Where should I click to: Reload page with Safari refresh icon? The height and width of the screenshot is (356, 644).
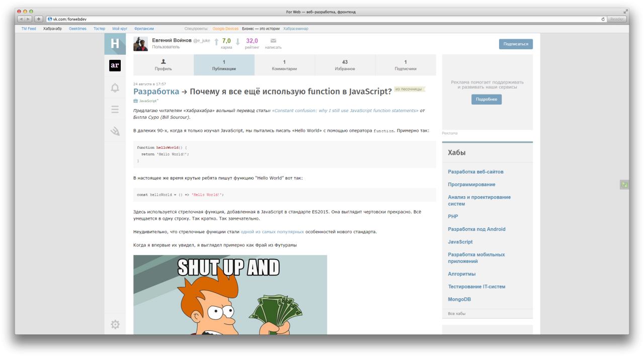click(603, 19)
